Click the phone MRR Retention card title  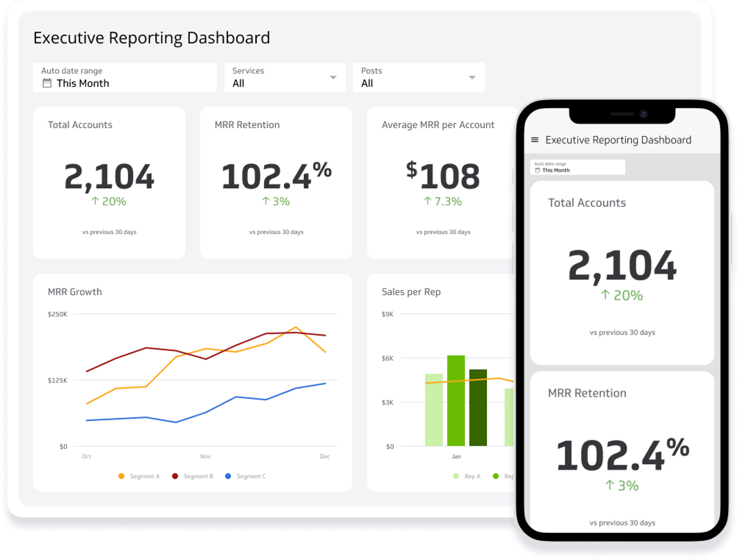[587, 393]
